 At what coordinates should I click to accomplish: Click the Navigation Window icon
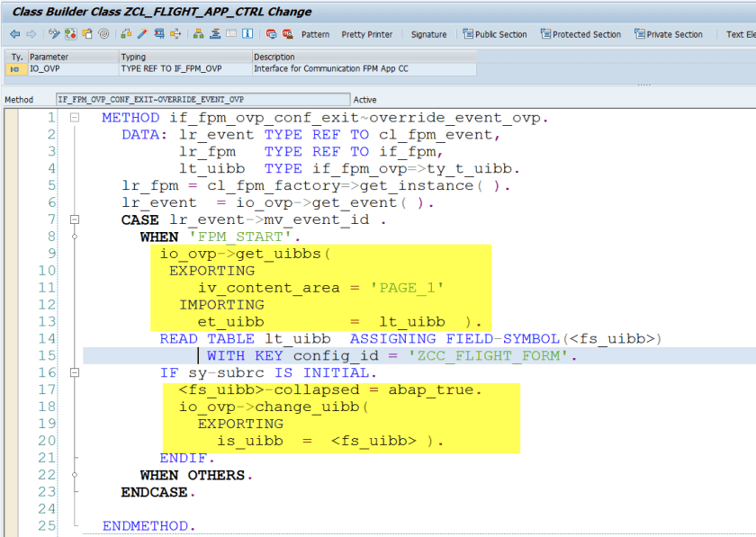(x=215, y=34)
